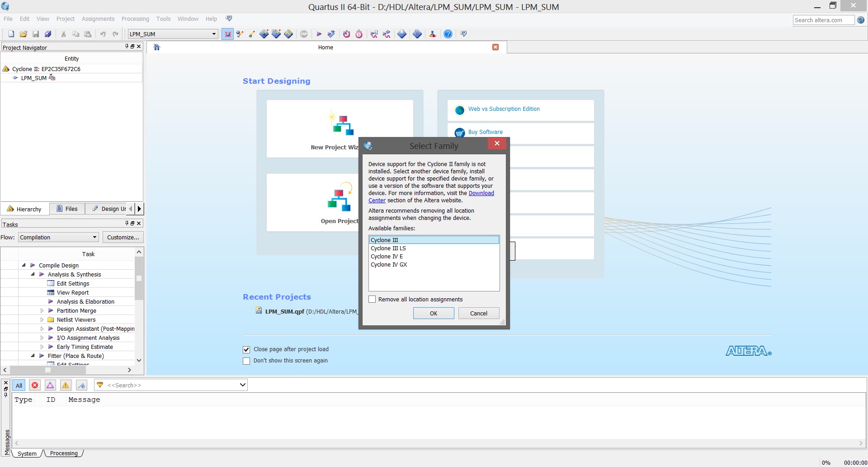Open a file using the folder icon

click(24, 34)
